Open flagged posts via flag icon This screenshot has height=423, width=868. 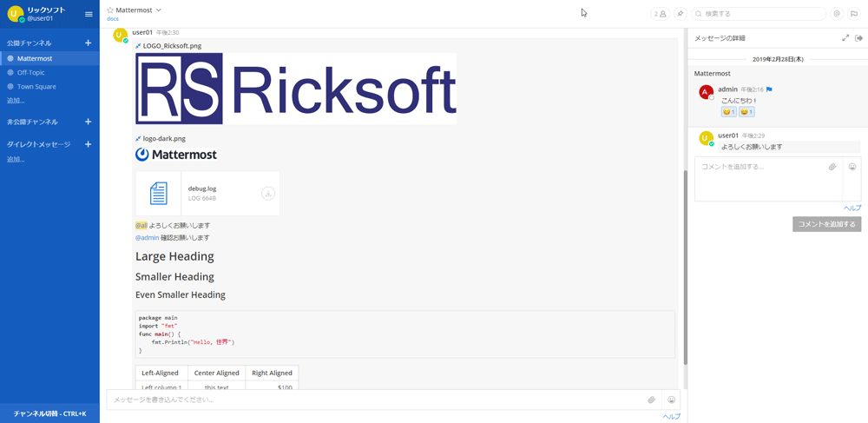click(854, 14)
